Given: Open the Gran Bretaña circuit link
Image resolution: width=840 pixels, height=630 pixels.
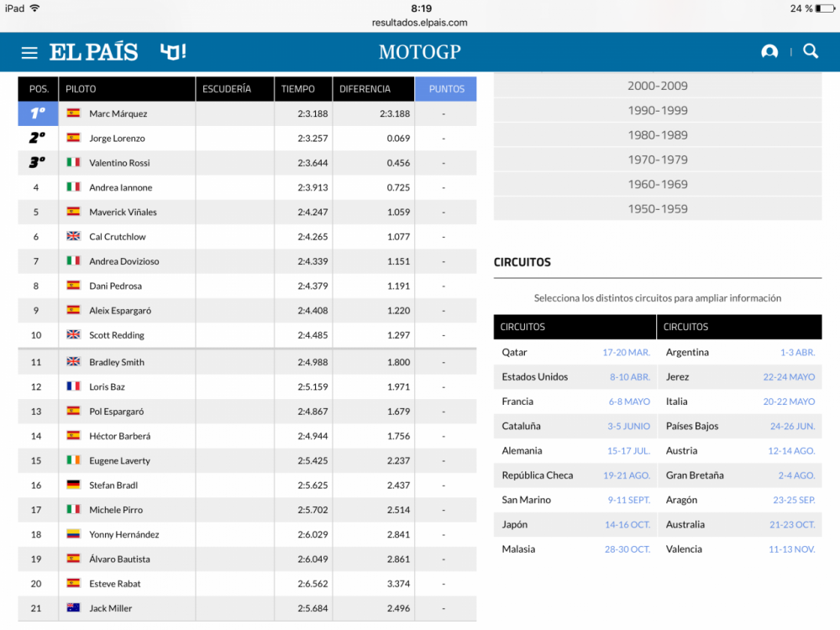Looking at the screenshot, I should (695, 475).
